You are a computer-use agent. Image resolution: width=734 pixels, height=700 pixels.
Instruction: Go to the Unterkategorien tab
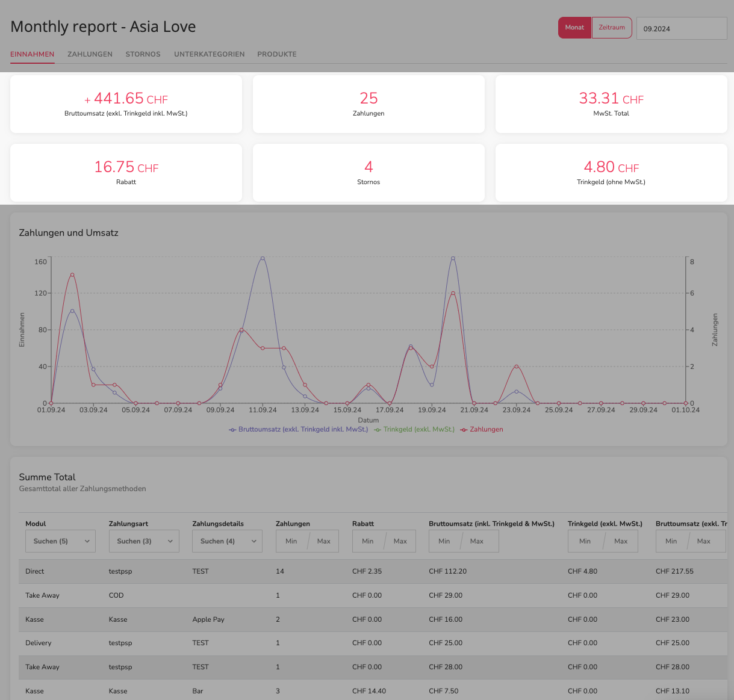(x=210, y=54)
